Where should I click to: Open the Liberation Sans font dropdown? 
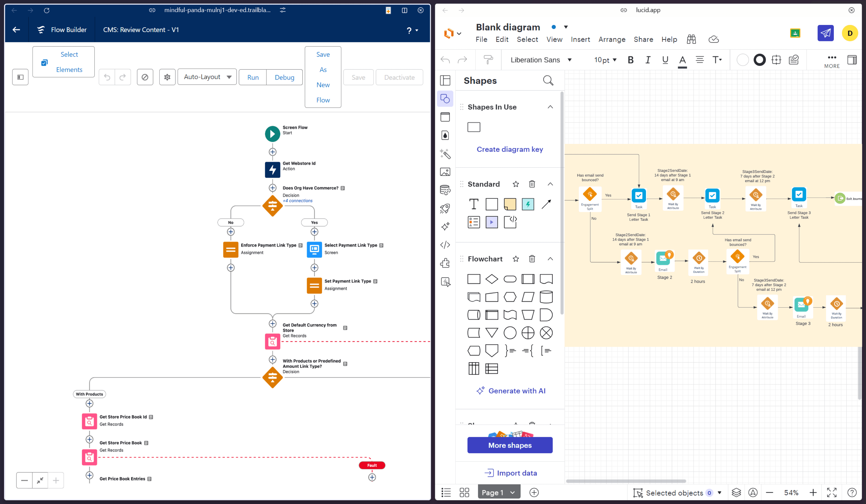coord(541,60)
